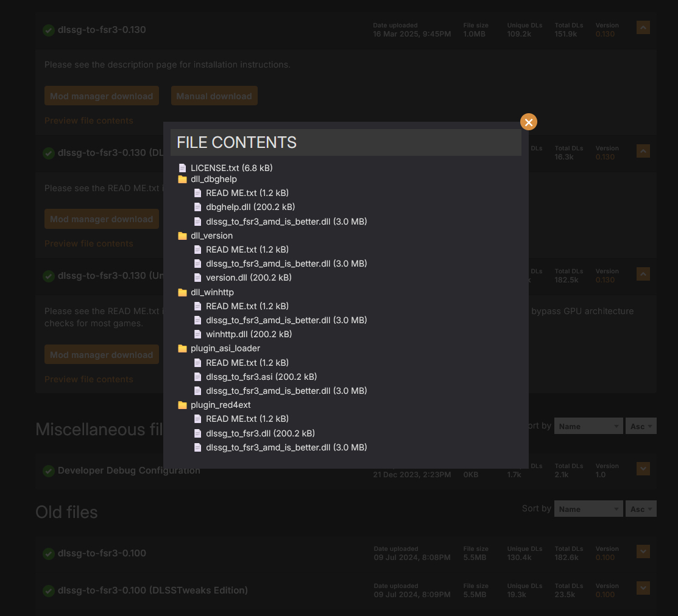
Task: Close the File Contents popup
Action: pos(528,122)
